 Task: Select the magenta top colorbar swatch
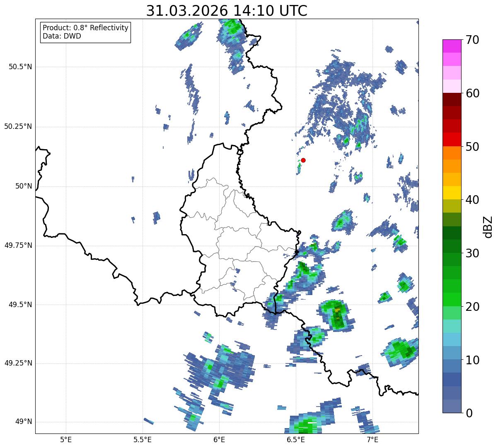(x=452, y=46)
